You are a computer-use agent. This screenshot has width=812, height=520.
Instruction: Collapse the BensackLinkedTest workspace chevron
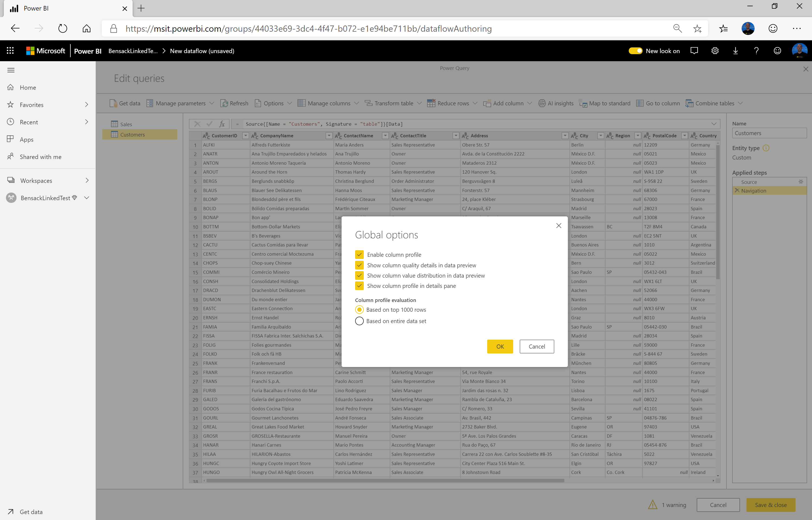[87, 198]
